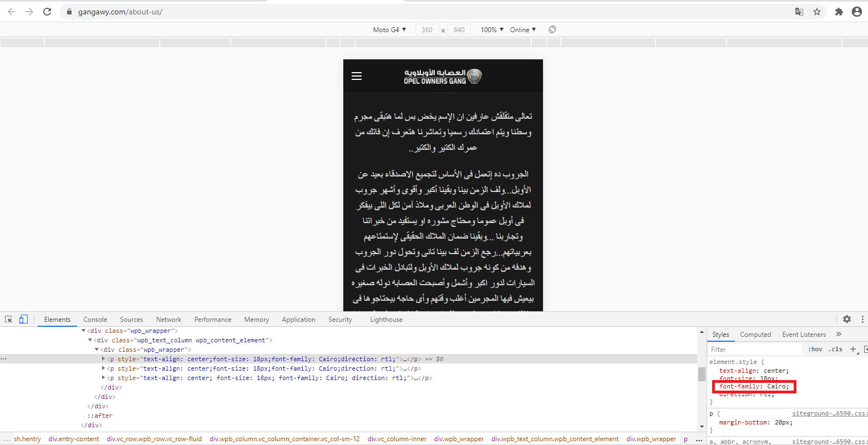
Task: Expand the second p element node
Action: 103,368
